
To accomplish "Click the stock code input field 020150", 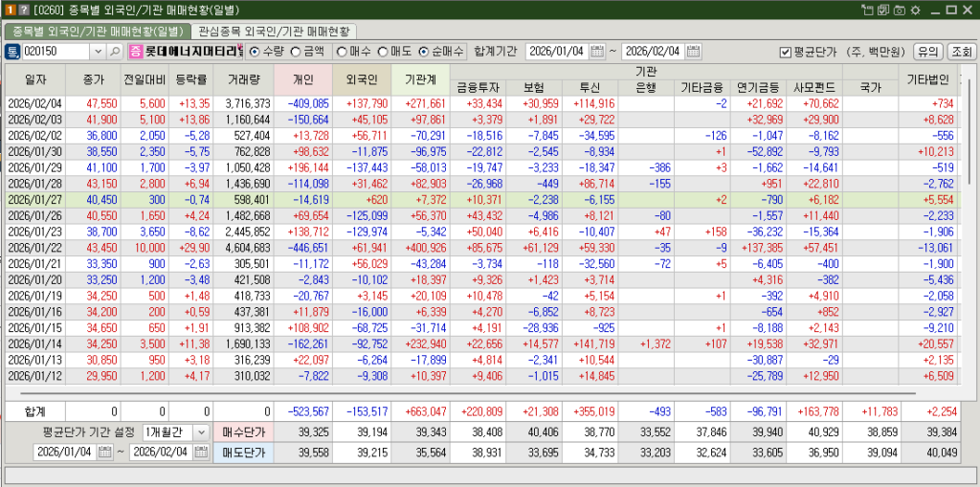I will 56,52.
